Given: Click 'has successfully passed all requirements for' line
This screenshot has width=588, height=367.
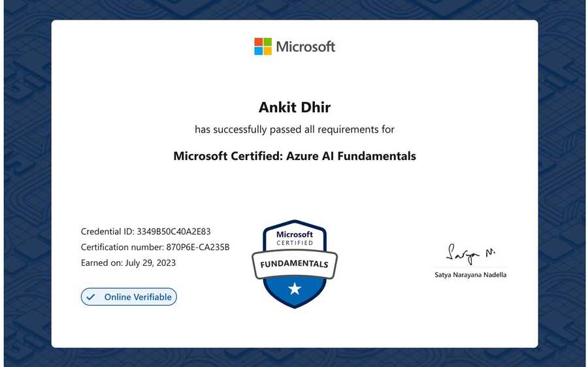Looking at the screenshot, I should [295, 129].
